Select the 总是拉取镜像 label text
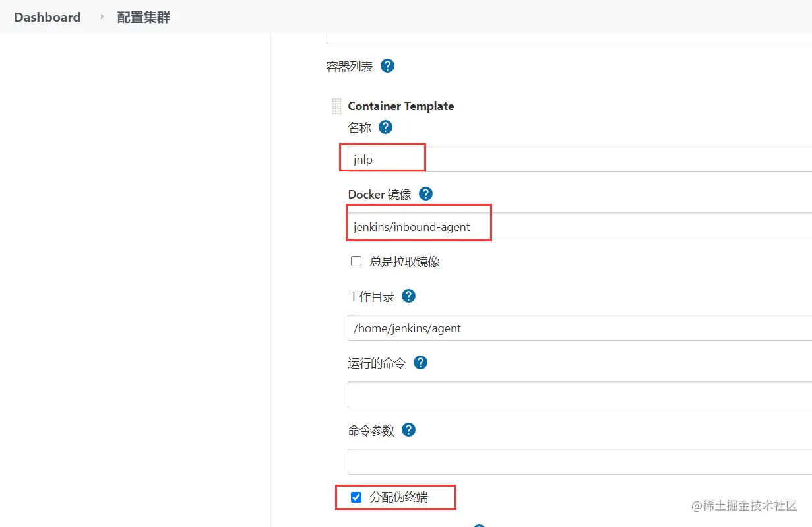812x527 pixels. tap(405, 262)
